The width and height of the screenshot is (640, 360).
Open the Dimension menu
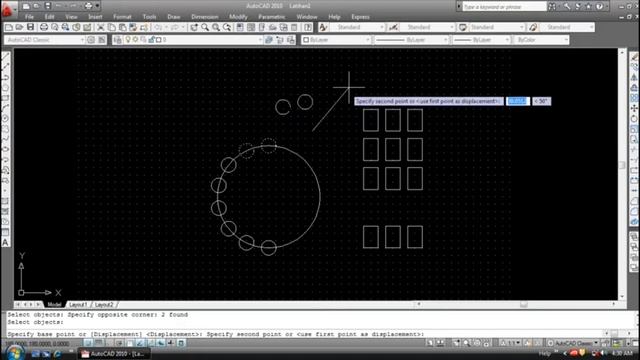click(204, 17)
